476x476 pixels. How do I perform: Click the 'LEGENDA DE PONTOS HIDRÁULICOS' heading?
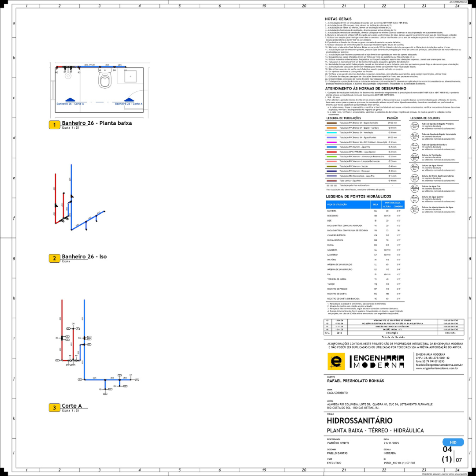pos(358,197)
